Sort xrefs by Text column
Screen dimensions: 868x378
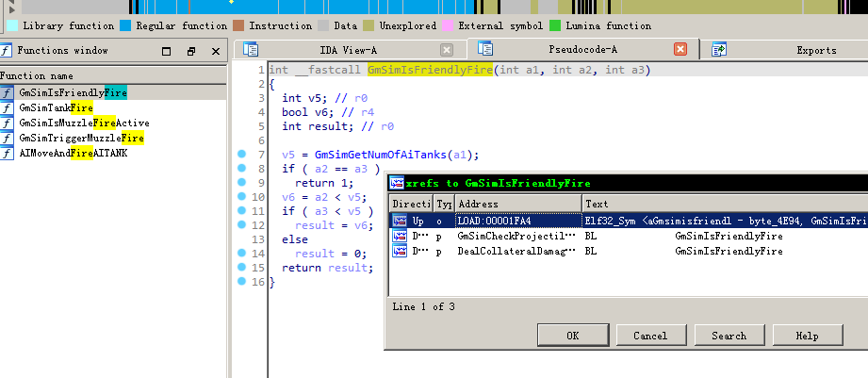pos(725,204)
